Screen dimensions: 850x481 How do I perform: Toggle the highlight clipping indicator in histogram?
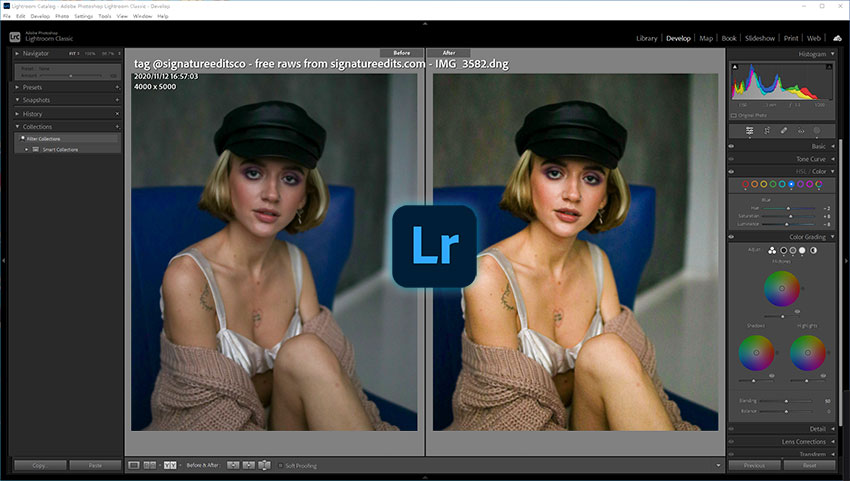coord(829,67)
